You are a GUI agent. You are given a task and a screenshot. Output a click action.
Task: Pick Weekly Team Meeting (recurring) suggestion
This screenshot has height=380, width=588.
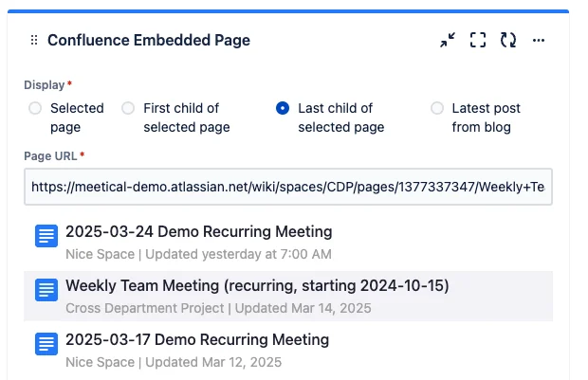288,296
